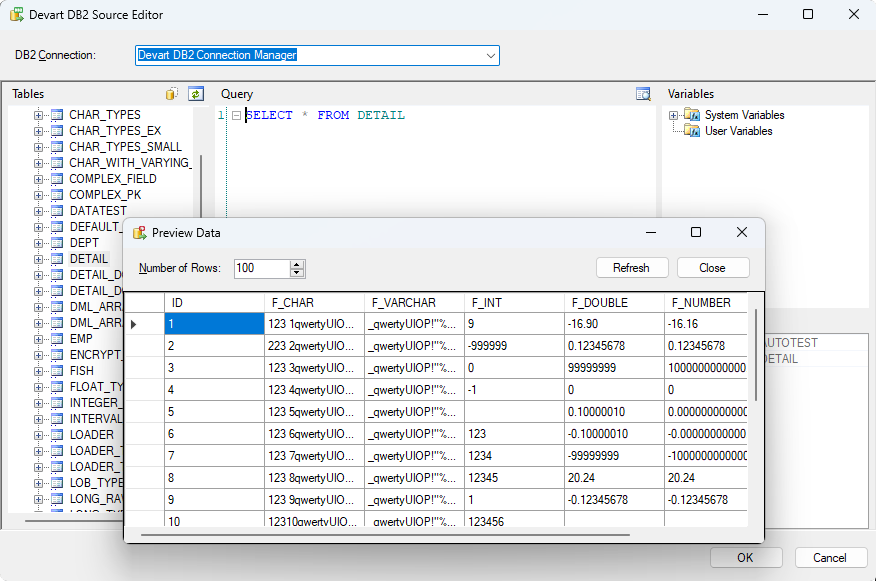Click the copy tables icon in Tables header

[172, 94]
